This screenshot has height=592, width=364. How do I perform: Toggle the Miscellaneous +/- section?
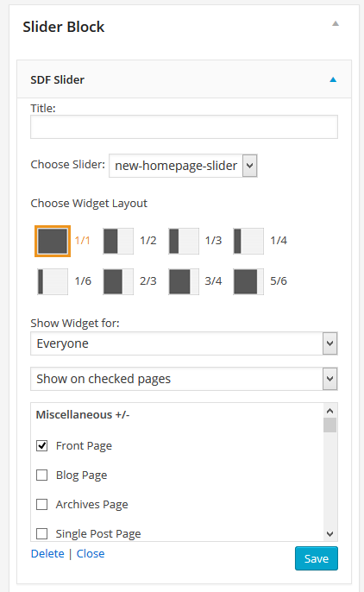click(83, 415)
